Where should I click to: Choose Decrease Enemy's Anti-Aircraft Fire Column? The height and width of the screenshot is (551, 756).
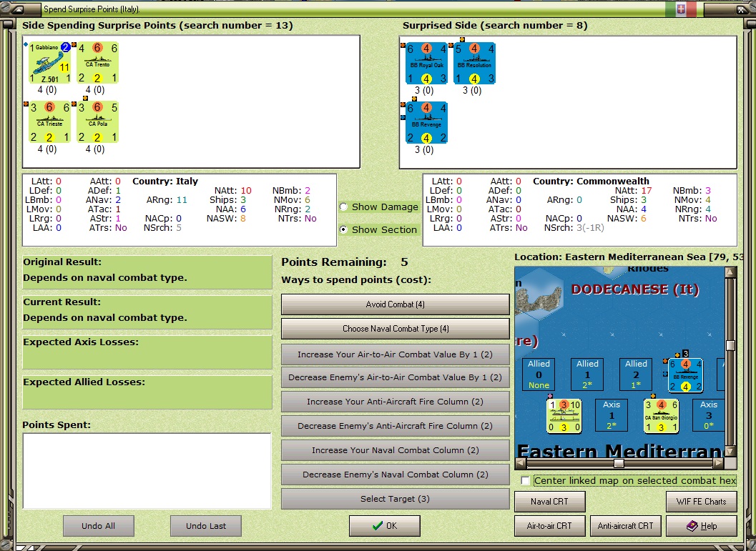396,426
